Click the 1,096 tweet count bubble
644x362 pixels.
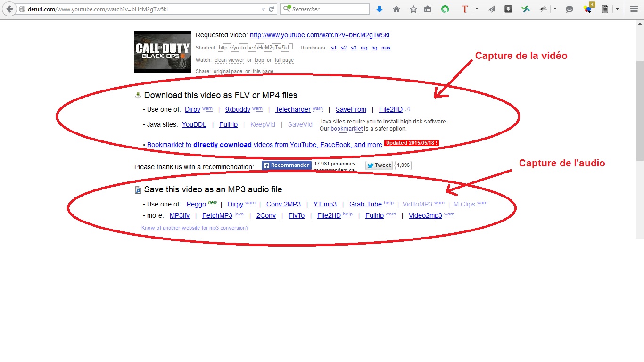tap(403, 165)
